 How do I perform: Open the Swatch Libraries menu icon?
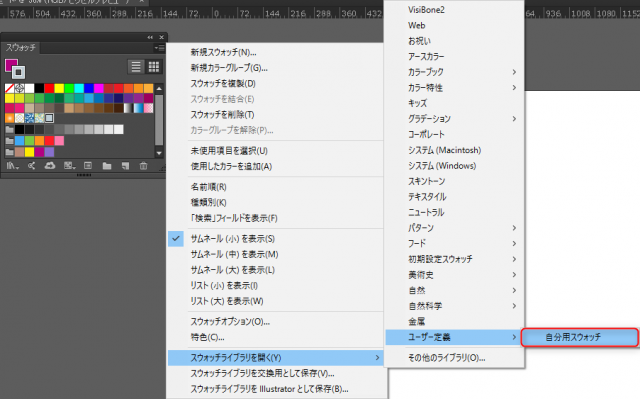(12, 166)
